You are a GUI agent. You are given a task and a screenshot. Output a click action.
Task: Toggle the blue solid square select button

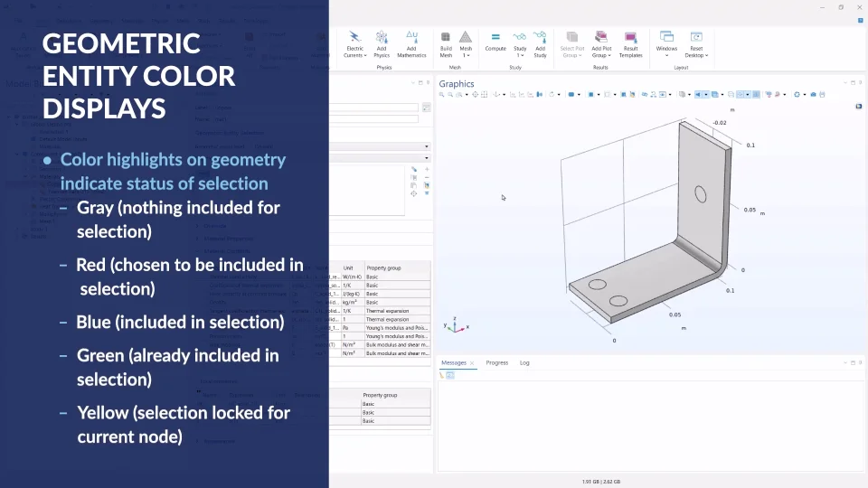coord(590,95)
